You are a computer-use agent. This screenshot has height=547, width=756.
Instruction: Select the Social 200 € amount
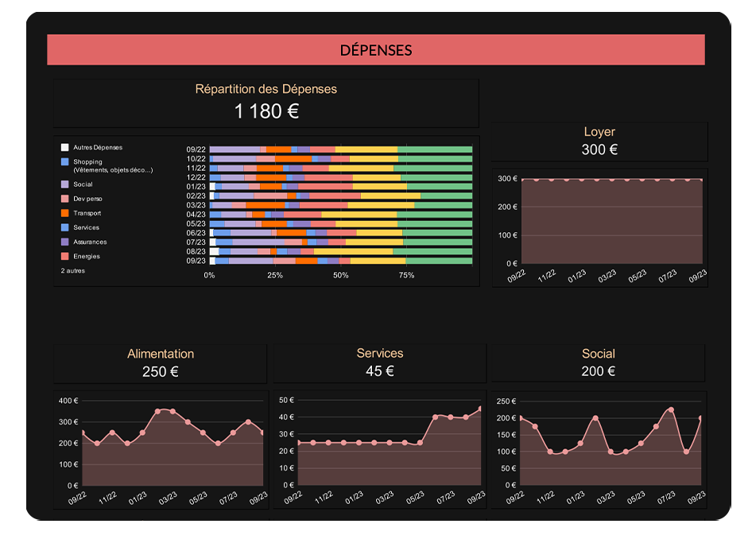coord(599,371)
